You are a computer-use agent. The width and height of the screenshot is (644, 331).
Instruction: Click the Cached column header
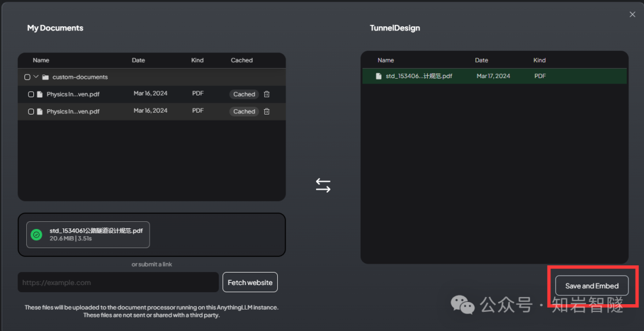pyautogui.click(x=241, y=60)
